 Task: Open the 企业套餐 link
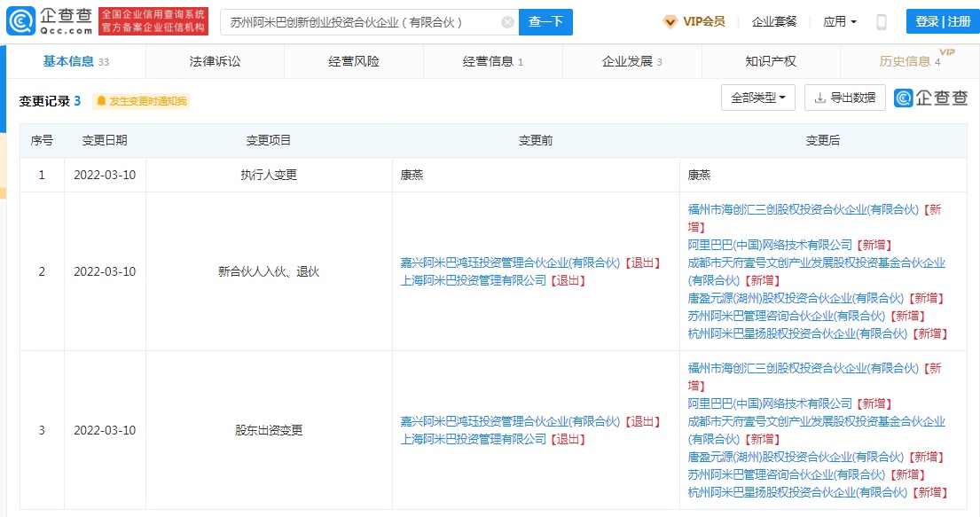pos(774,21)
